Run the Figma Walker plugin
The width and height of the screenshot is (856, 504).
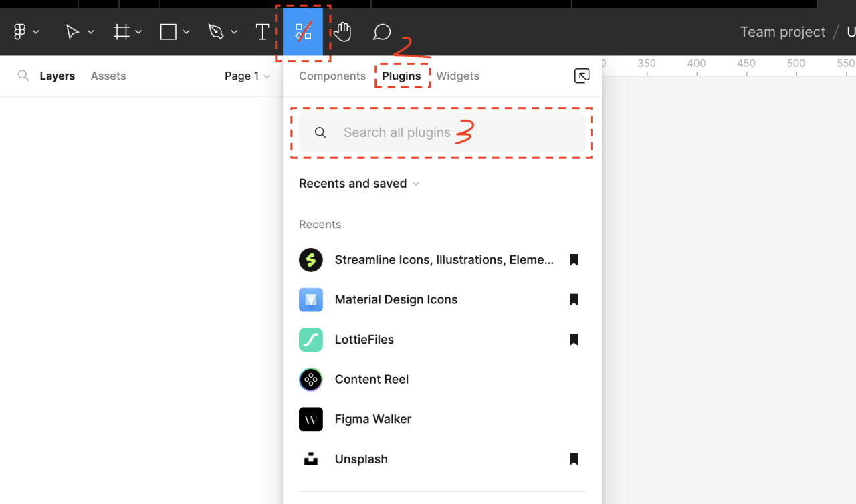(x=373, y=420)
